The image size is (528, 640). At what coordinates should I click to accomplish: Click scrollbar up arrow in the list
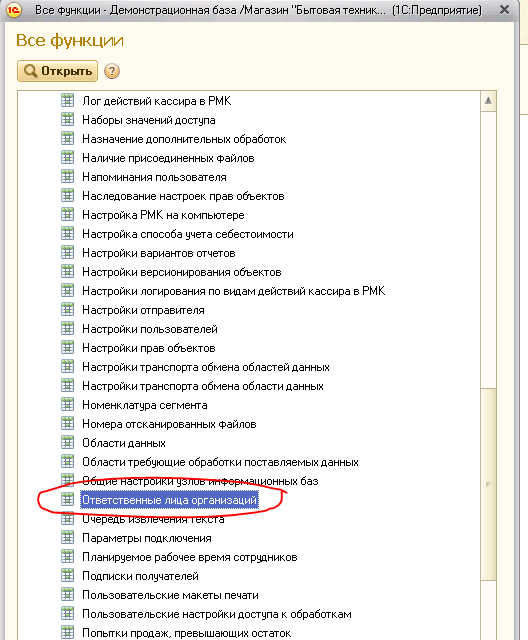pos(488,101)
